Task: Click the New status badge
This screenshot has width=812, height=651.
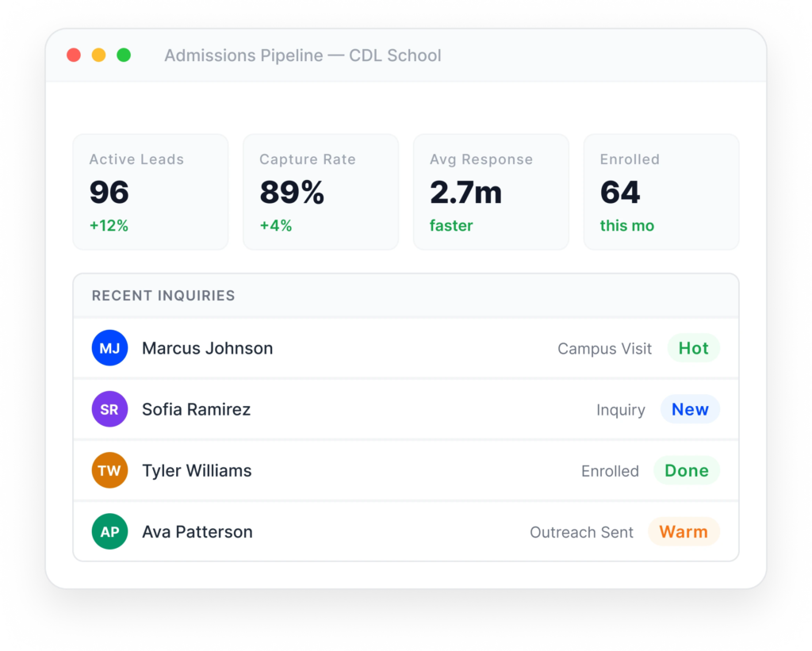Action: (x=690, y=409)
